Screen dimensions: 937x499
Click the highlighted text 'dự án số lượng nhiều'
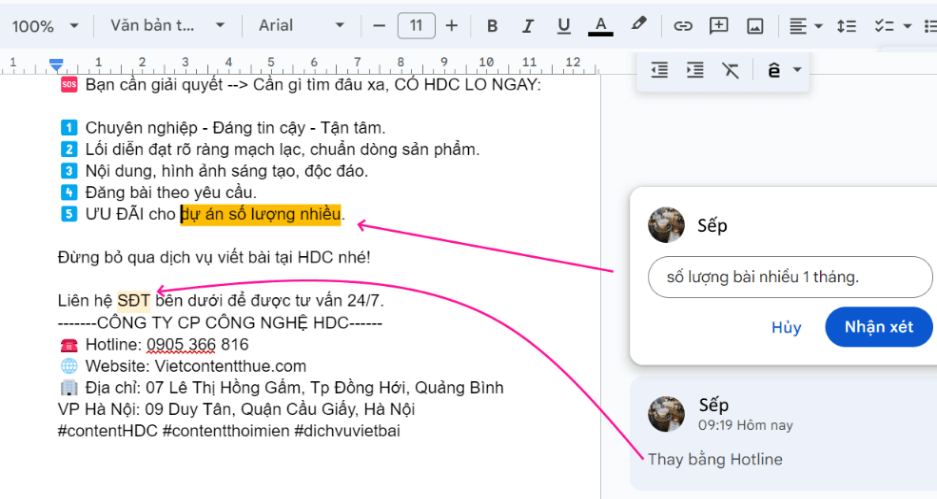(x=261, y=214)
